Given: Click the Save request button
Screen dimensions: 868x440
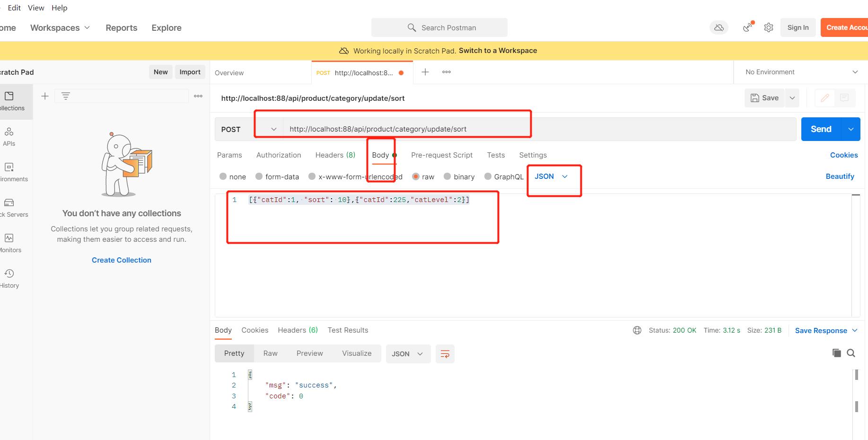Looking at the screenshot, I should (764, 98).
